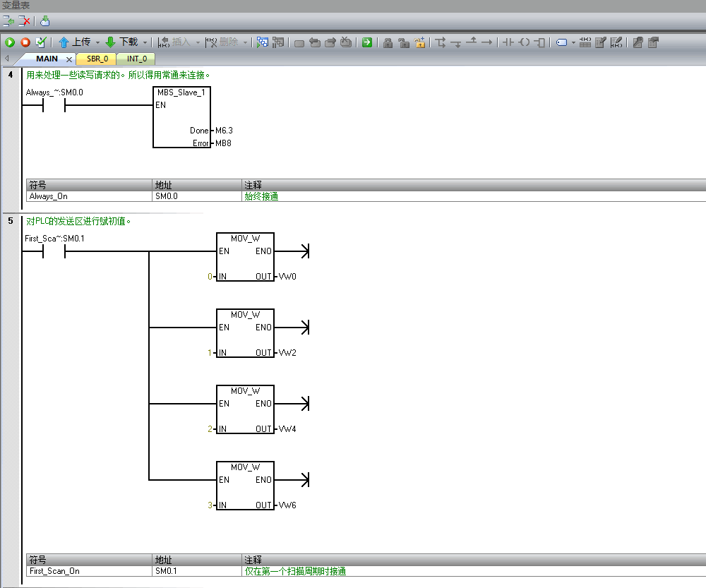Open the 下载 (Download) dropdown arrow
This screenshot has height=588, width=706.
click(145, 42)
